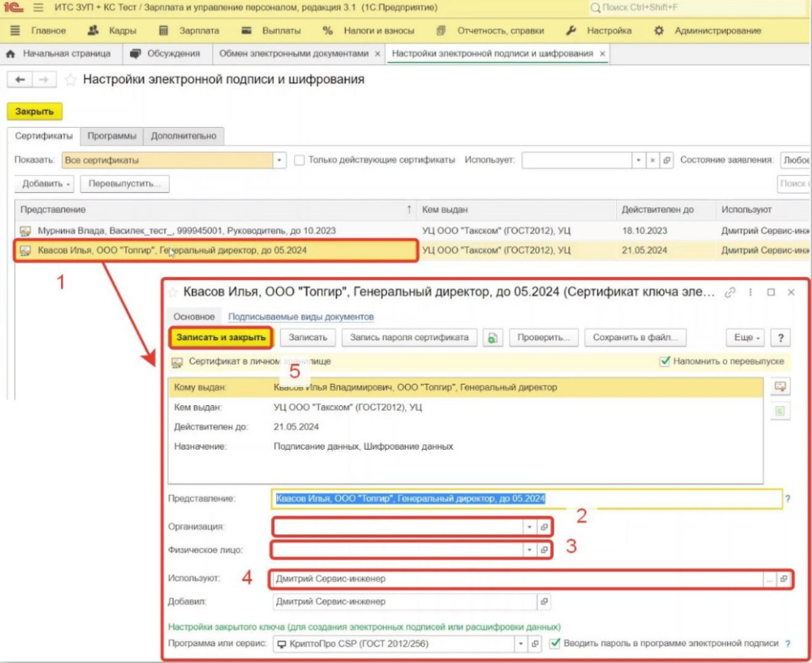Image resolution: width=812 pixels, height=663 pixels.
Task: Open the Зарплата menu section
Action: click(189, 31)
